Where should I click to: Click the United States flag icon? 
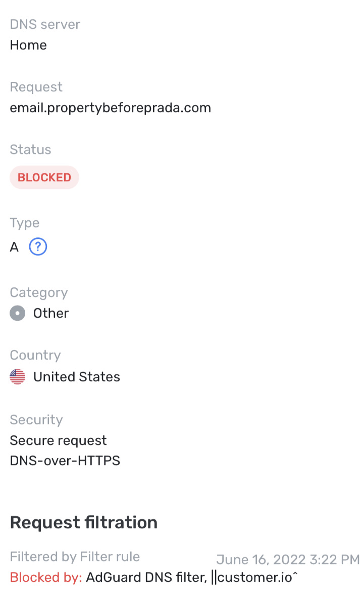click(17, 376)
